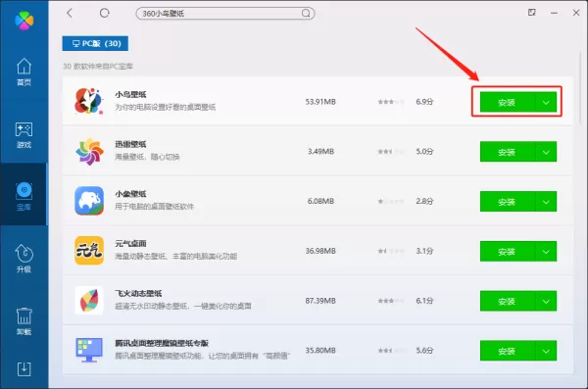The image size is (588, 389).
Task: Open the download manager icon at sidebar bottom
Action: point(24,369)
